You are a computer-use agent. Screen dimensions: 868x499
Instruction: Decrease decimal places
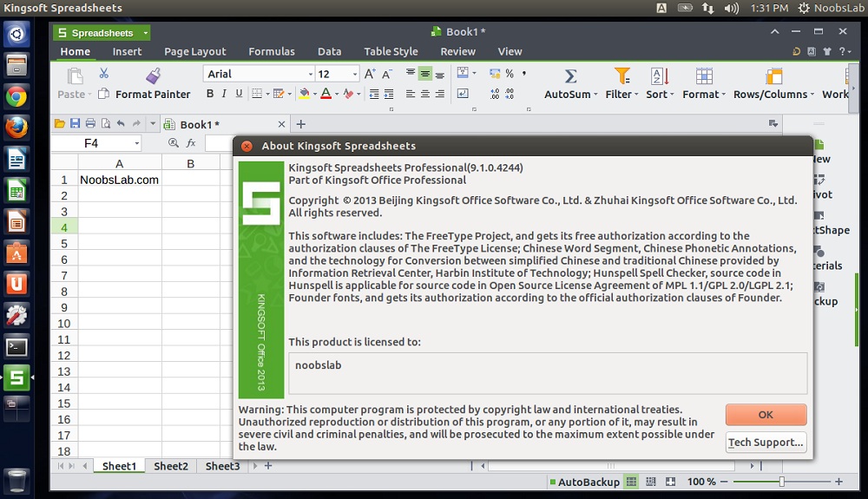510,94
